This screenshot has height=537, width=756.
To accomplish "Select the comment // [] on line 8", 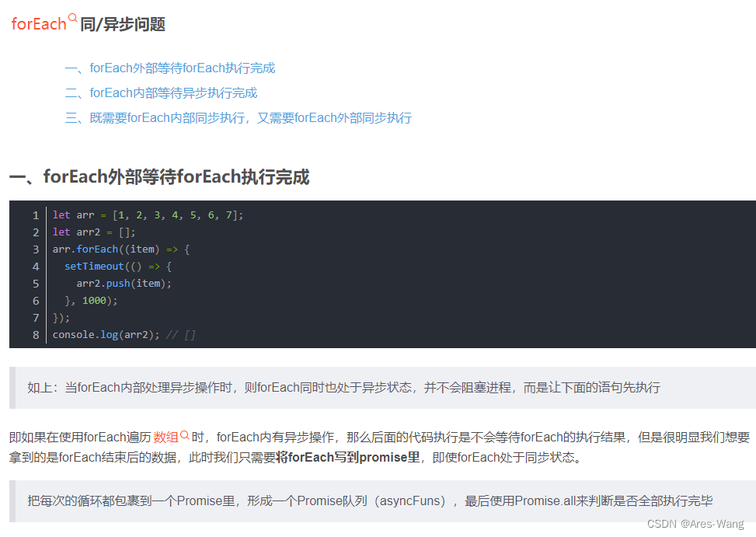I will coord(181,334).
